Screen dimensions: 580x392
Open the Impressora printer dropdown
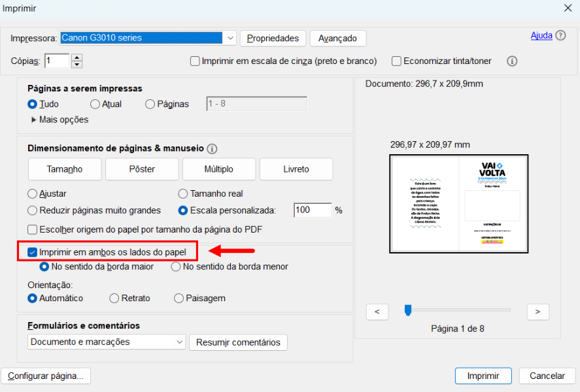[230, 39]
